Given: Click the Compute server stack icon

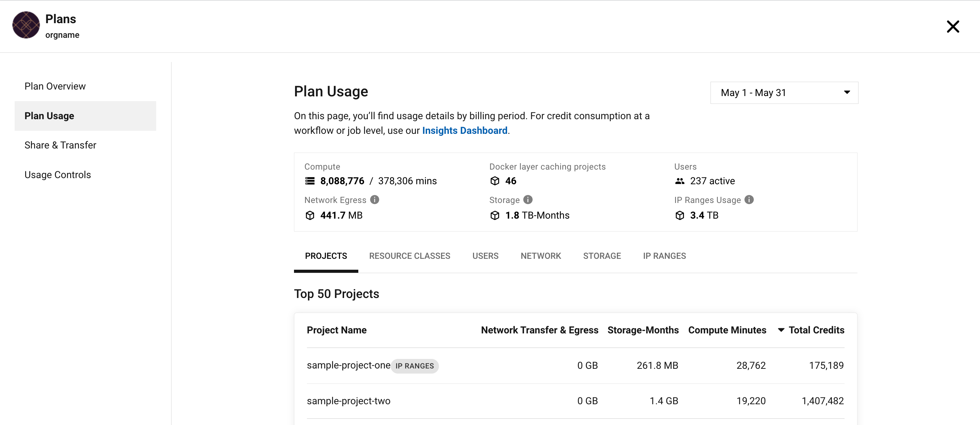Looking at the screenshot, I should click(310, 181).
